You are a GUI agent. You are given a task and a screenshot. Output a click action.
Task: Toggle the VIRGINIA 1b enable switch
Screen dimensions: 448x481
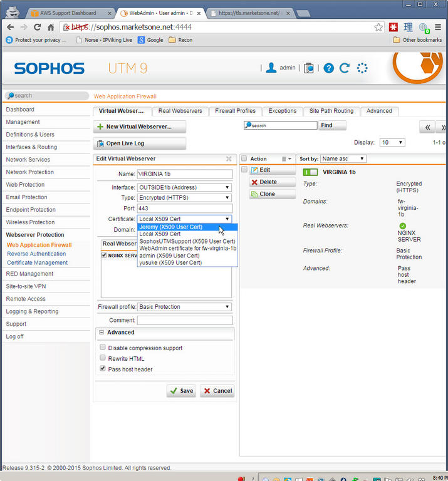(310, 172)
